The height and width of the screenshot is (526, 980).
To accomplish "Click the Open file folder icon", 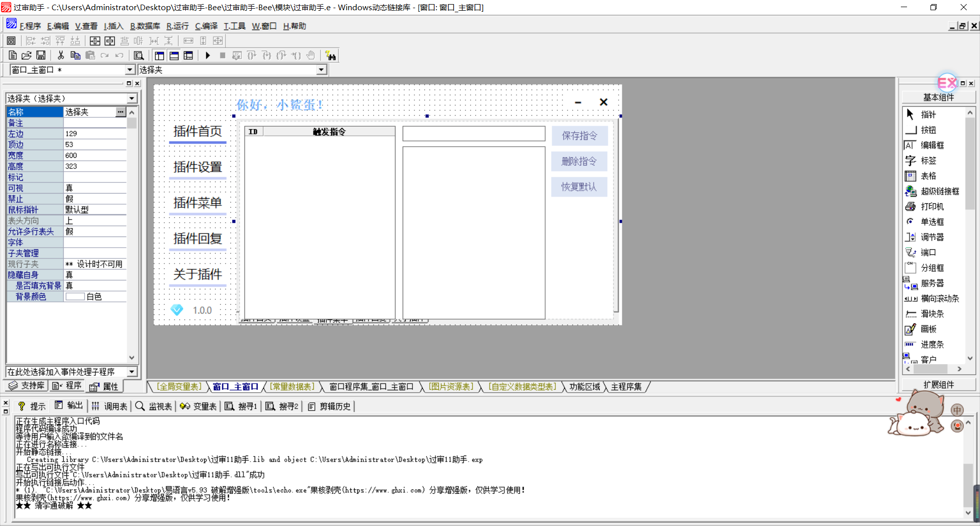I will pos(27,56).
